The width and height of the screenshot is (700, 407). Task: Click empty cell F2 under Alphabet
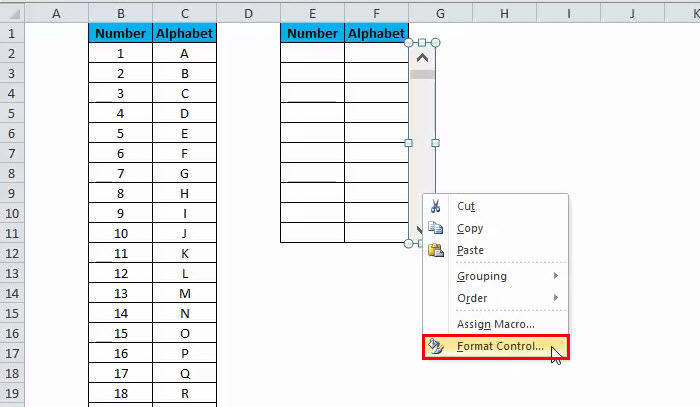[376, 54]
